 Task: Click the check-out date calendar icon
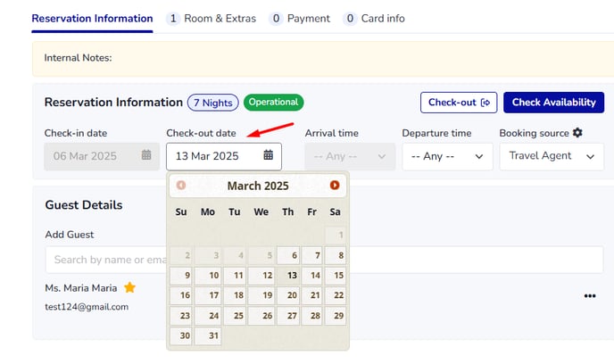click(x=269, y=155)
